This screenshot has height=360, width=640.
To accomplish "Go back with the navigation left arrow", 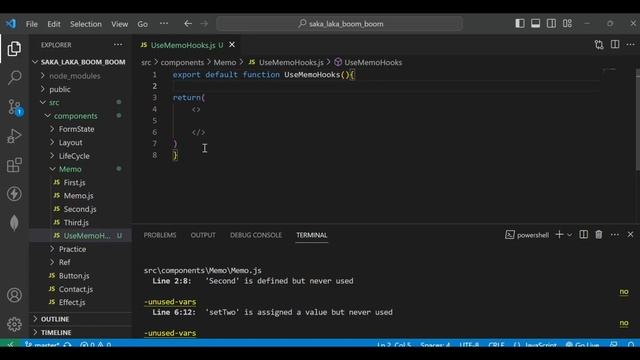I will [188, 24].
